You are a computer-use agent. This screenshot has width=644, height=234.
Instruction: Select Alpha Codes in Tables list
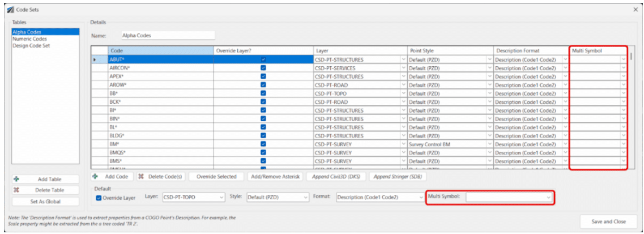[x=45, y=32]
